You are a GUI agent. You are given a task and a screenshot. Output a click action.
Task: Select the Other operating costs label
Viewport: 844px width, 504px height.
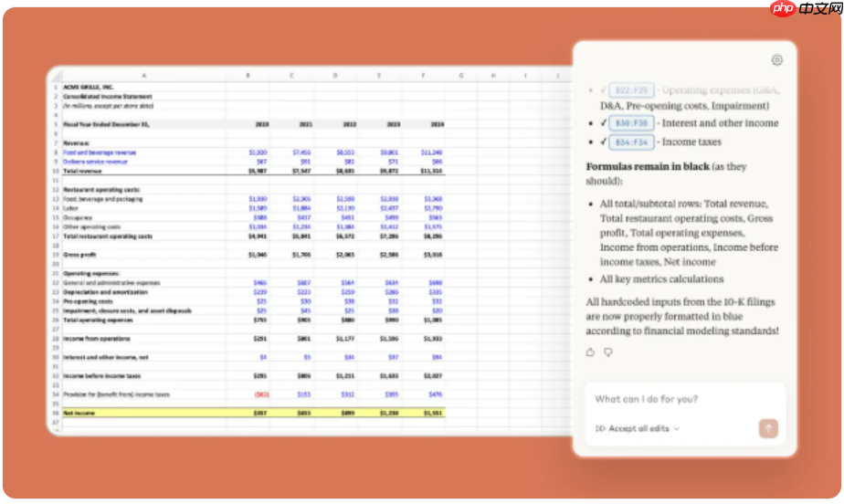point(92,227)
